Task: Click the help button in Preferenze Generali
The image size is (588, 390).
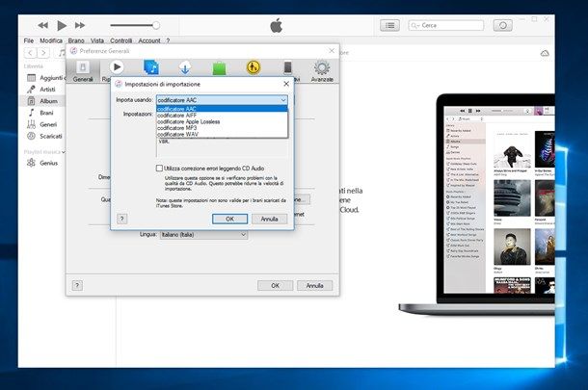Action: pos(77,285)
